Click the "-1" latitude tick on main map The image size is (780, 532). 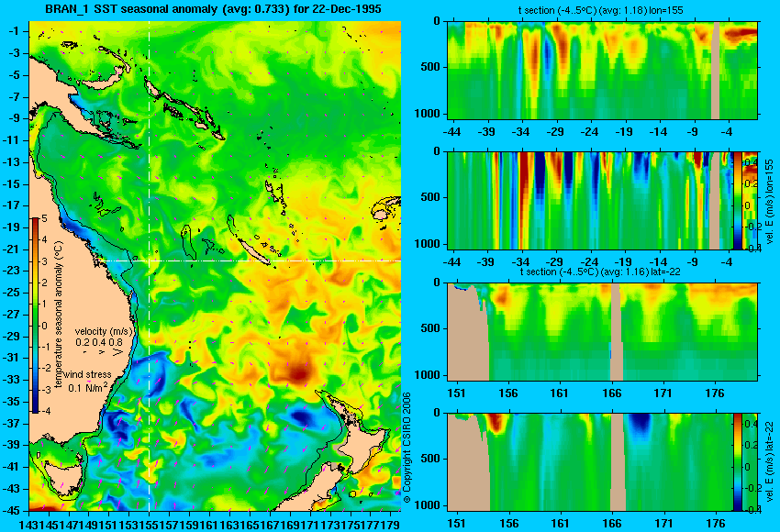15,31
